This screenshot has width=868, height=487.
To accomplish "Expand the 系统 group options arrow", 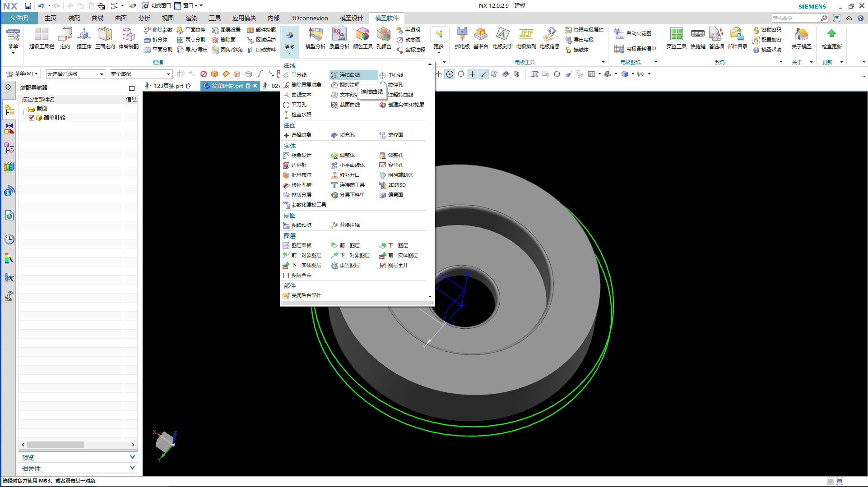I will (x=781, y=62).
